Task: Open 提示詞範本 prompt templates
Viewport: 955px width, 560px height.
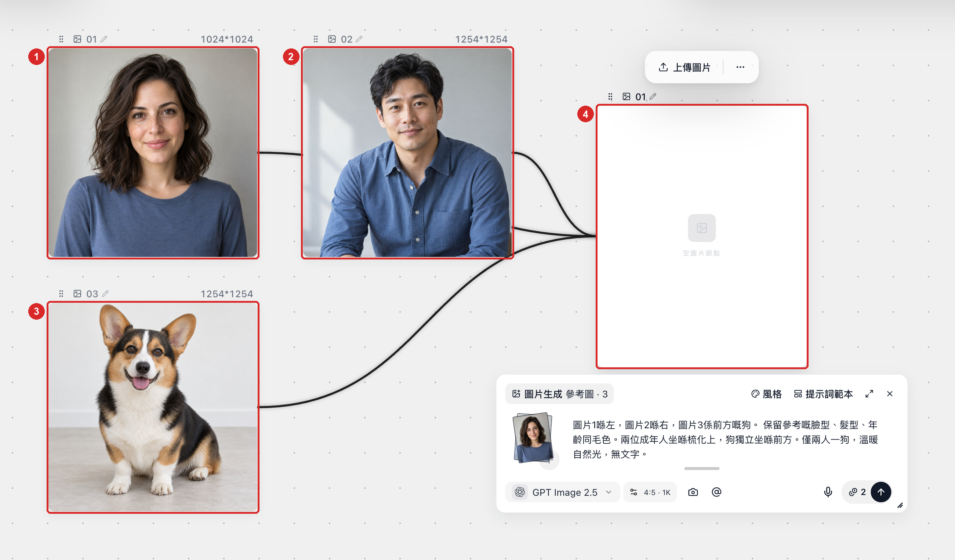Action: pyautogui.click(x=823, y=394)
